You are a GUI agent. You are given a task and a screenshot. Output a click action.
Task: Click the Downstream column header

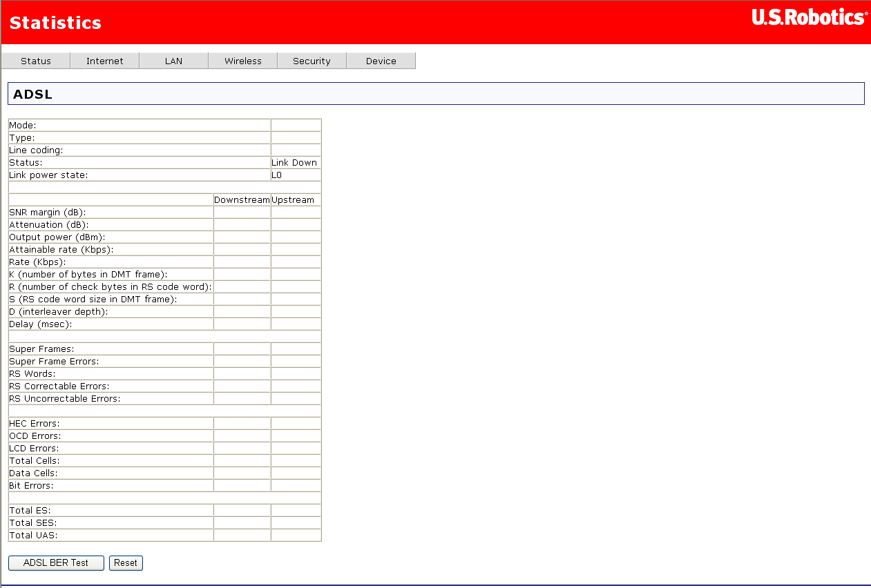[242, 200]
